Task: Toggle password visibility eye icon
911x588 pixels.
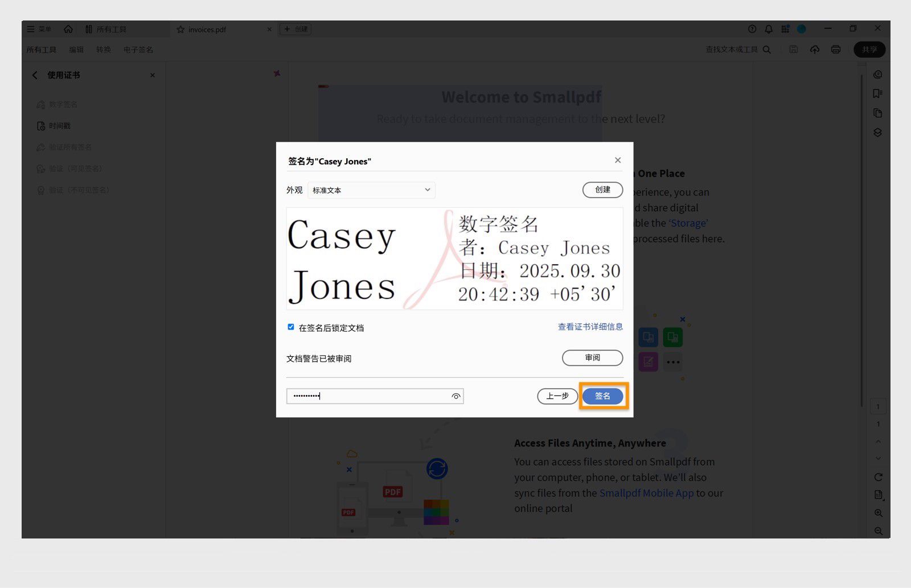Action: [456, 396]
